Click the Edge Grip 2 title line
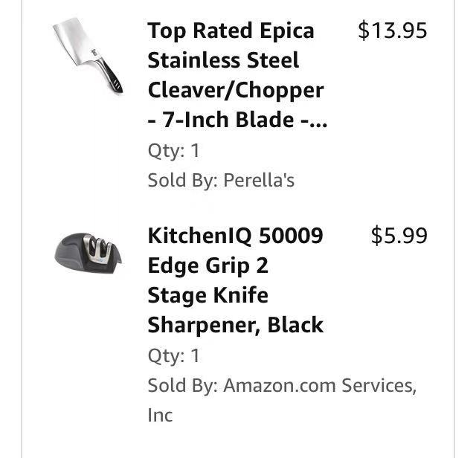Screen dimensions: 476x458 point(208,265)
